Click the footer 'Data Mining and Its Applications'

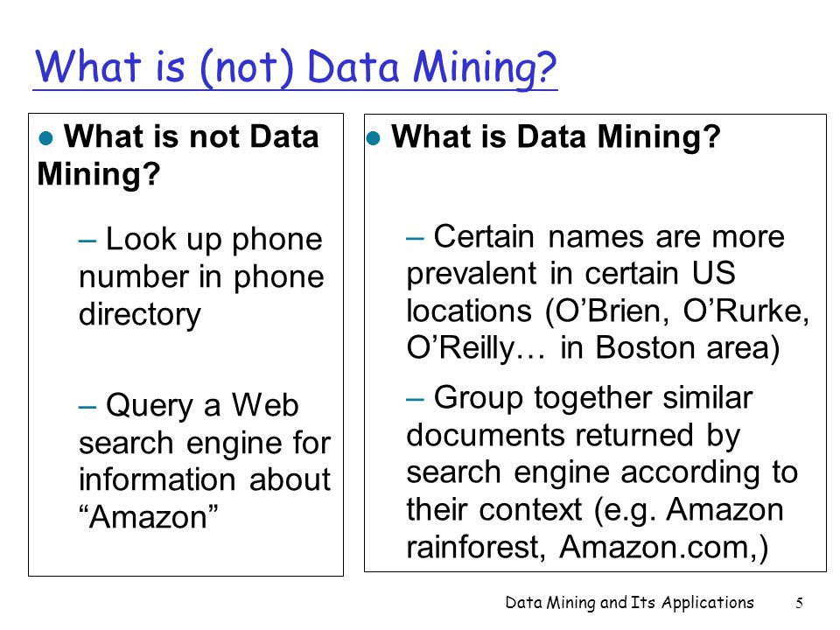(x=629, y=603)
